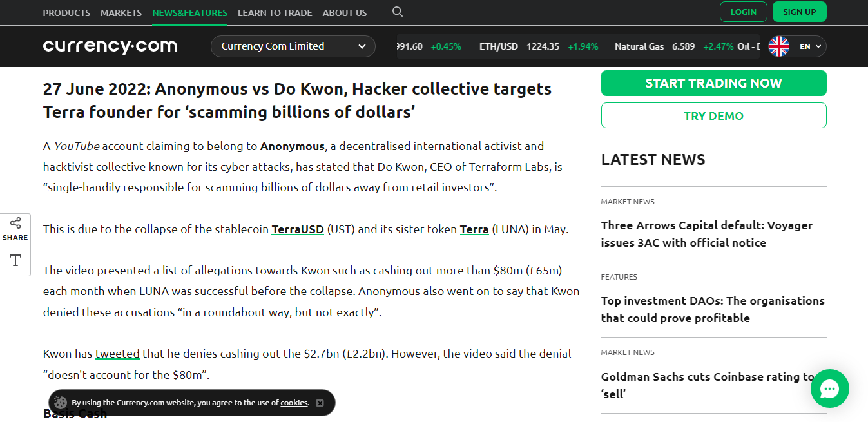The image size is (868, 422).
Task: Click Natural Gas ticker item
Action: (674, 46)
